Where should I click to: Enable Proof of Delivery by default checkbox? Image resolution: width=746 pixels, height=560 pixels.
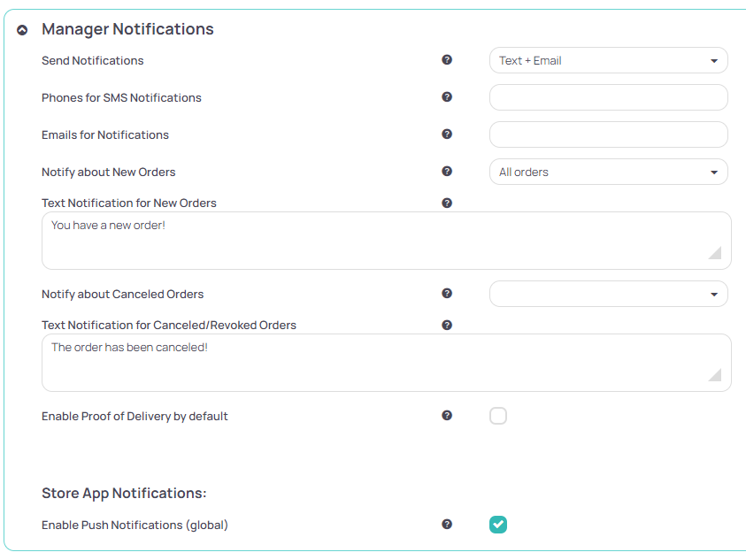(498, 416)
